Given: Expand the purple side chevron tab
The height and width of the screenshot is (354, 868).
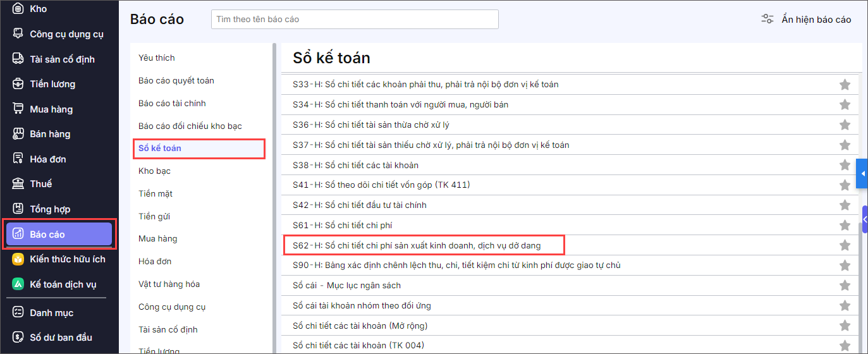Looking at the screenshot, I should pos(864,219).
